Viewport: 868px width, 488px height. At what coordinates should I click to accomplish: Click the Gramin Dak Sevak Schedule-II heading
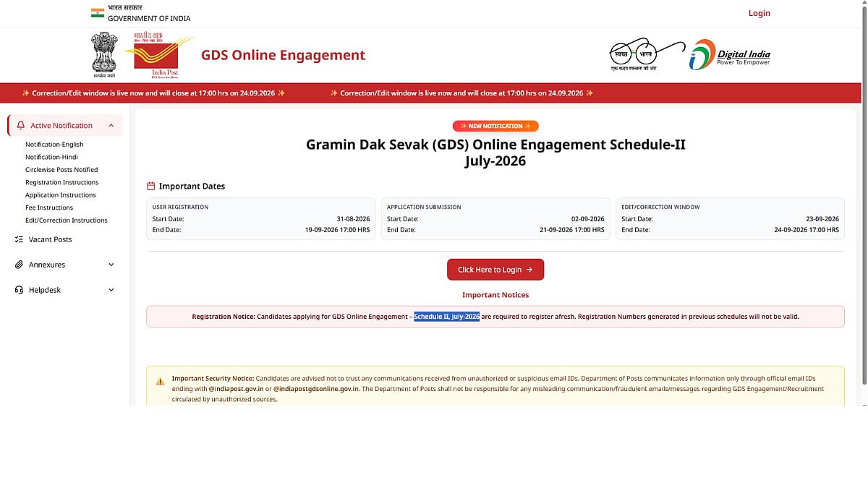click(495, 153)
